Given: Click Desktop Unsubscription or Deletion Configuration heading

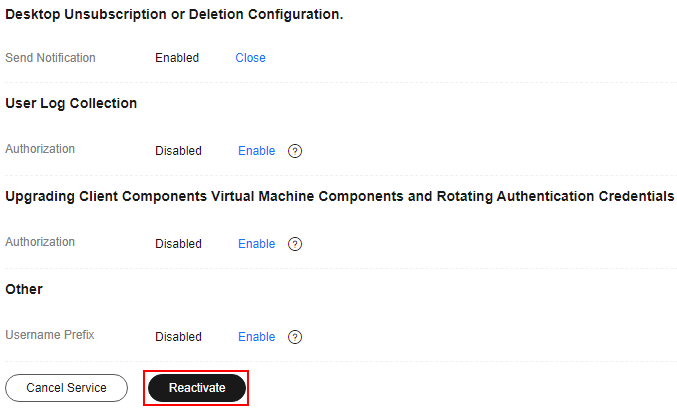Looking at the screenshot, I should 174,14.
